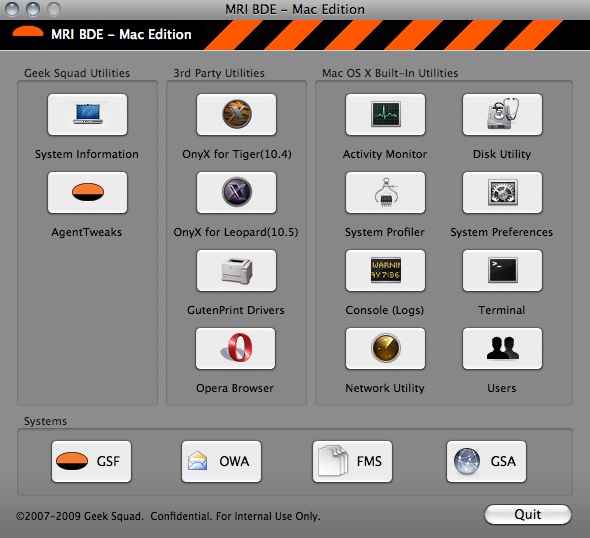The image size is (590, 538).
Task: Click the "Systems" group heading
Action: coord(46,421)
